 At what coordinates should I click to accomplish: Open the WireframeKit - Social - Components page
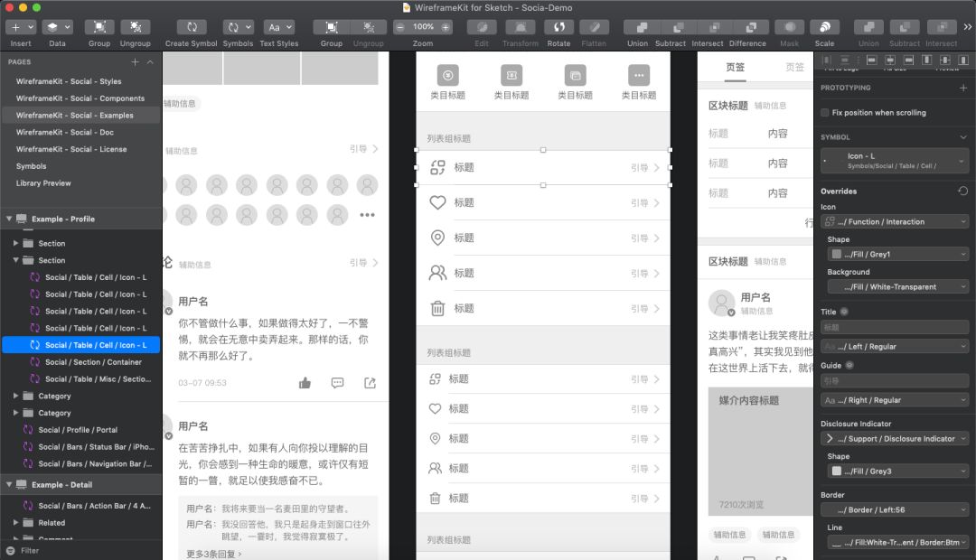(80, 98)
